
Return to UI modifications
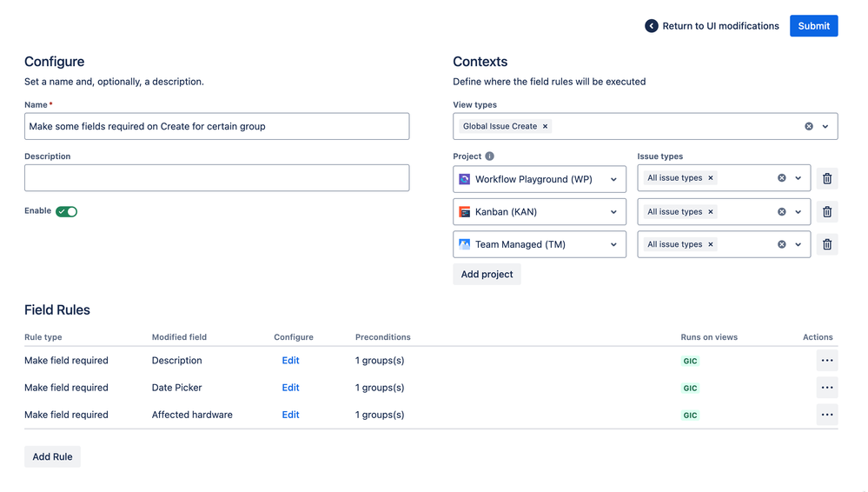coord(712,26)
